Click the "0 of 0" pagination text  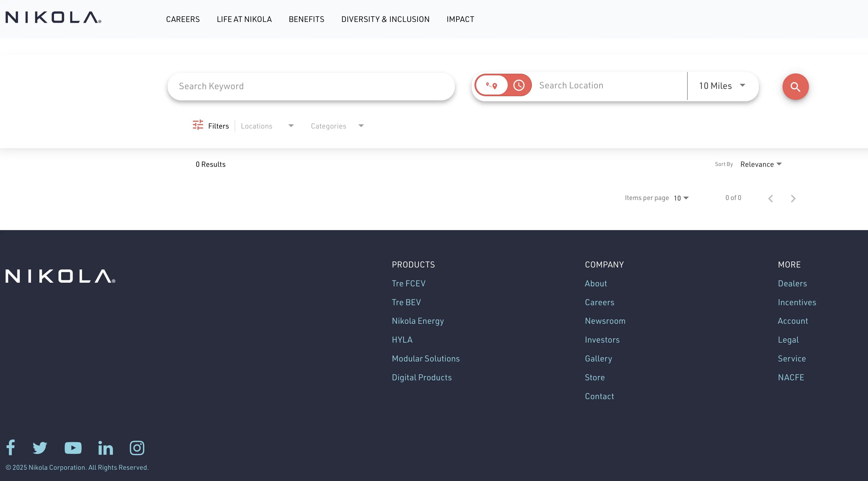[x=733, y=198]
